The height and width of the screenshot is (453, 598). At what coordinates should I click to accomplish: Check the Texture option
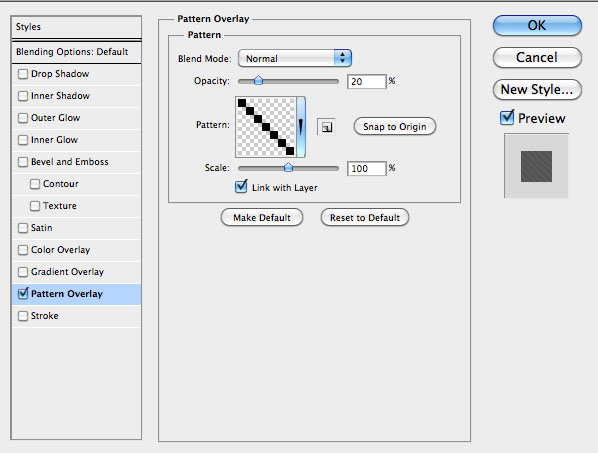coord(35,206)
